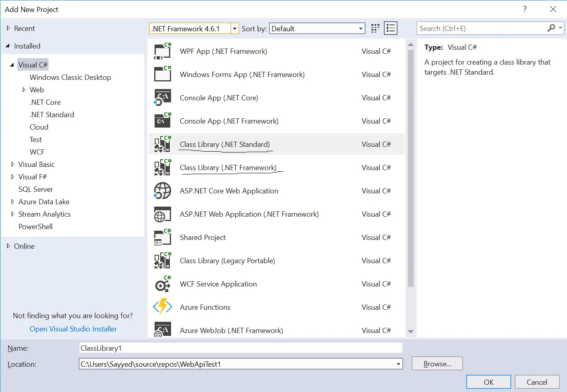Expand the Visual Basic node
The image size is (567, 392).
13,165
